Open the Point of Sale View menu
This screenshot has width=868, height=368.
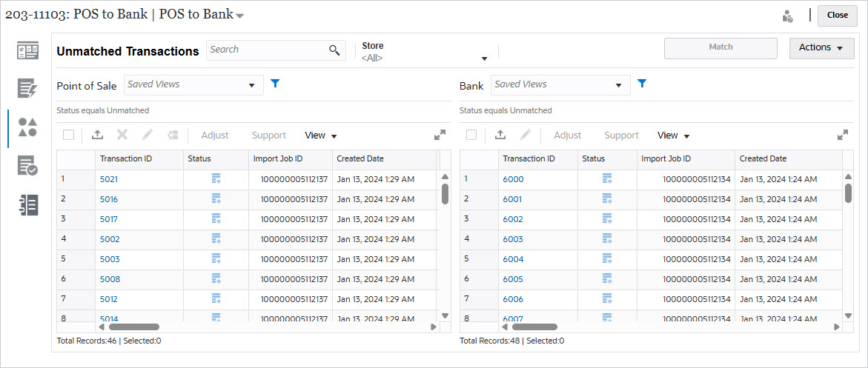pyautogui.click(x=321, y=136)
